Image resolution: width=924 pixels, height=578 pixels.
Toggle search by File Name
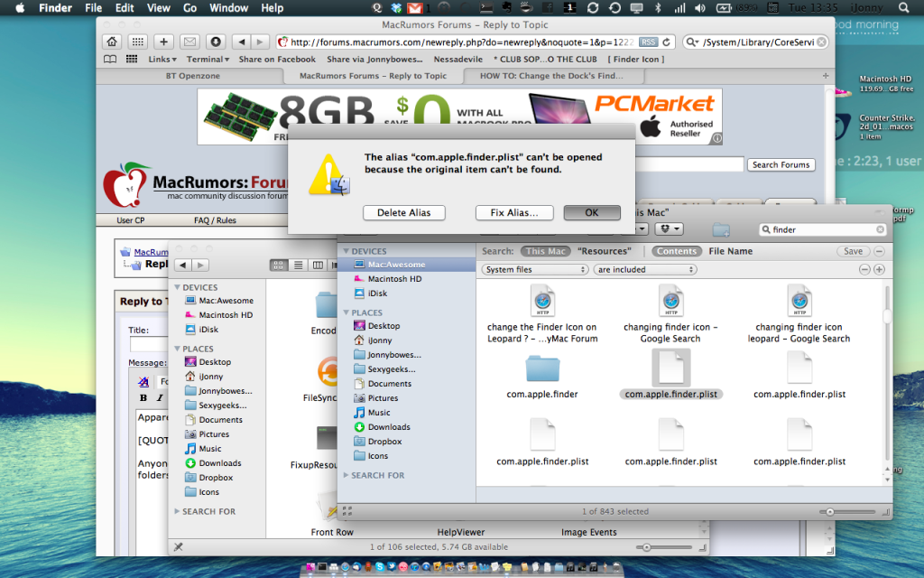730,251
